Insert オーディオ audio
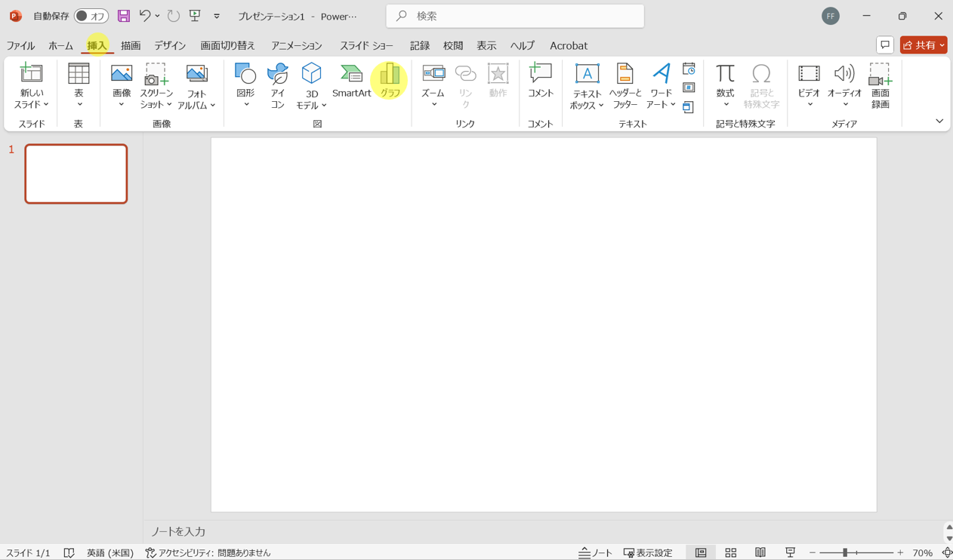 coord(844,85)
